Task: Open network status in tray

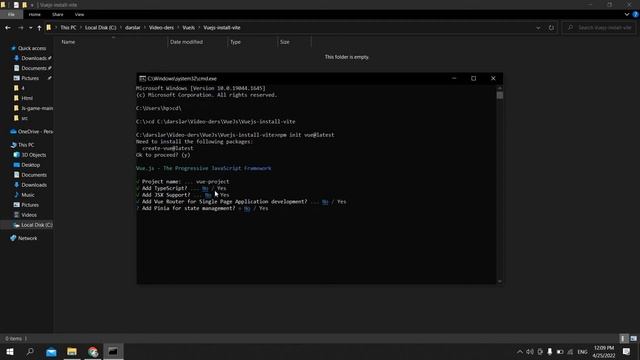Action: (x=570, y=351)
